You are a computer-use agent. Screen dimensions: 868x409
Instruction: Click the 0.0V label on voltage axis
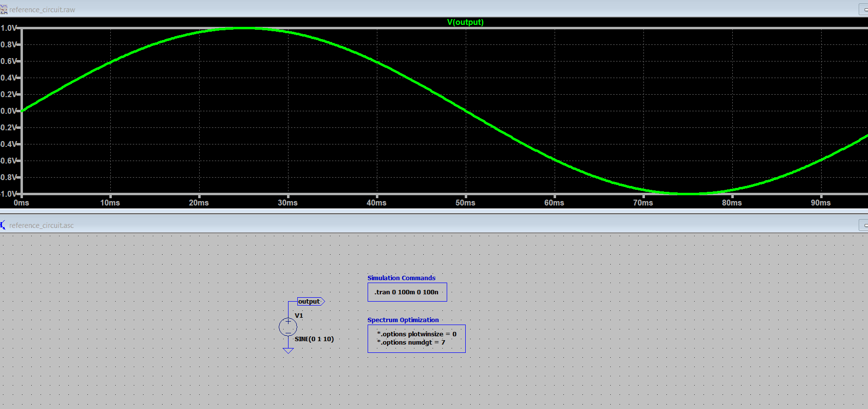click(9, 111)
